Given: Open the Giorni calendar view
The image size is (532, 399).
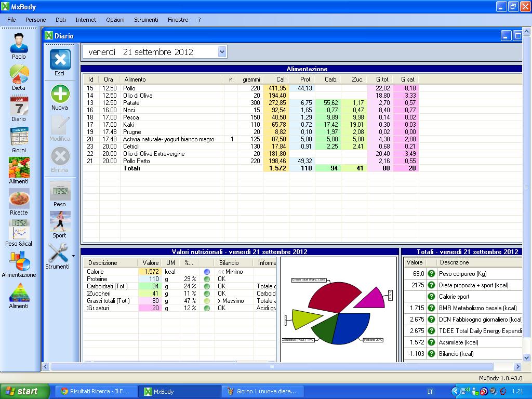Looking at the screenshot, I should pos(19,137).
